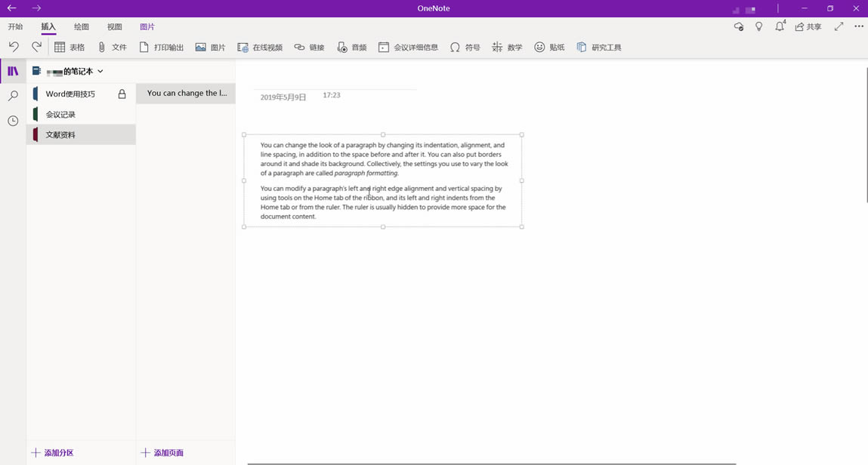The image size is (868, 465).
Task: Unlock the protected Word使用技巧 section
Action: click(x=122, y=94)
